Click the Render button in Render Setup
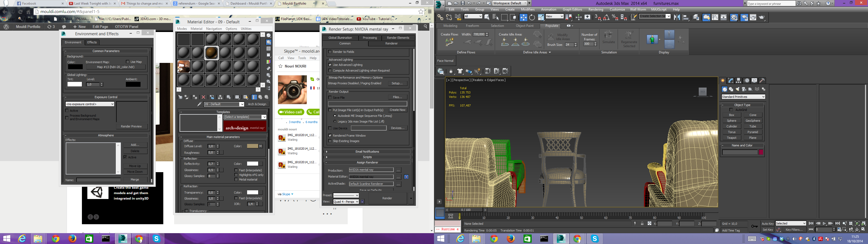Image resolution: width=868 pixels, height=244 pixels. [x=387, y=198]
